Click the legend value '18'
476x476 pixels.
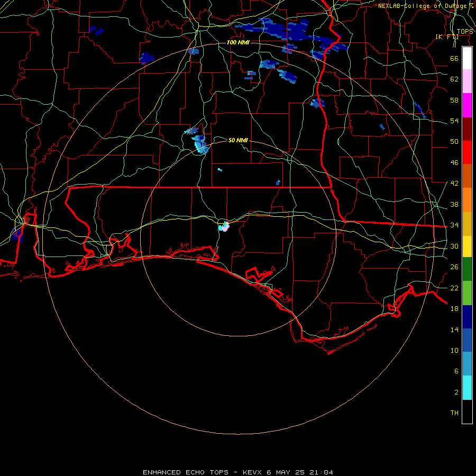(454, 309)
